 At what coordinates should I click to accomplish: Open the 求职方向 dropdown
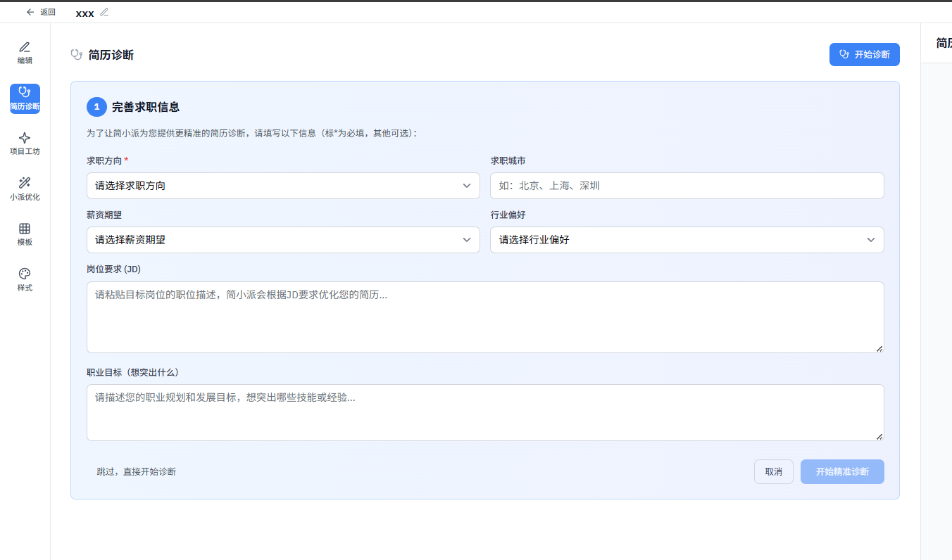coord(282,185)
